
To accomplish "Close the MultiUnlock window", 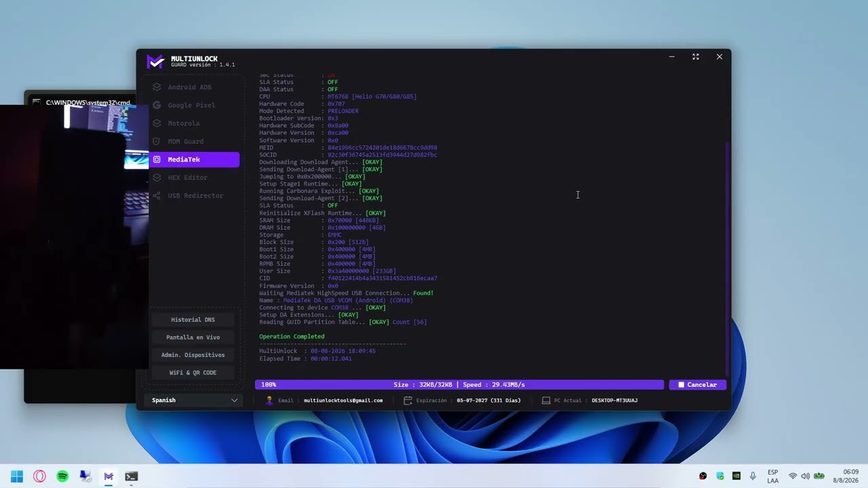I will [719, 57].
